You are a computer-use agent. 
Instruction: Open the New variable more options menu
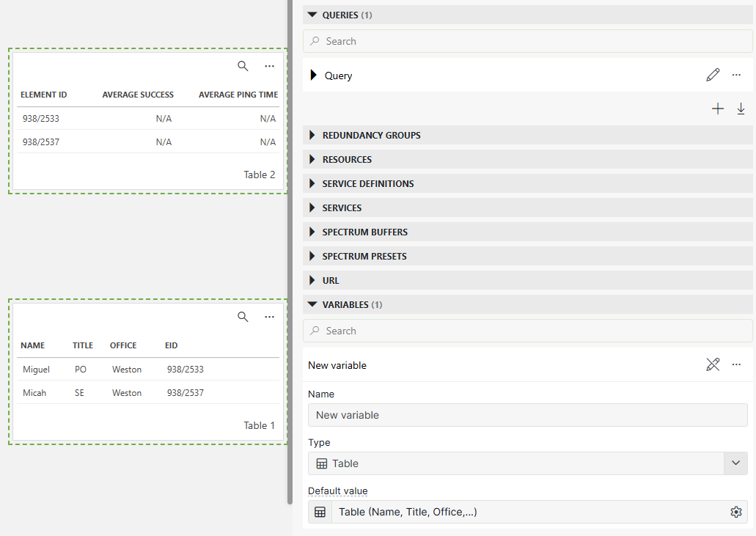[x=736, y=364]
